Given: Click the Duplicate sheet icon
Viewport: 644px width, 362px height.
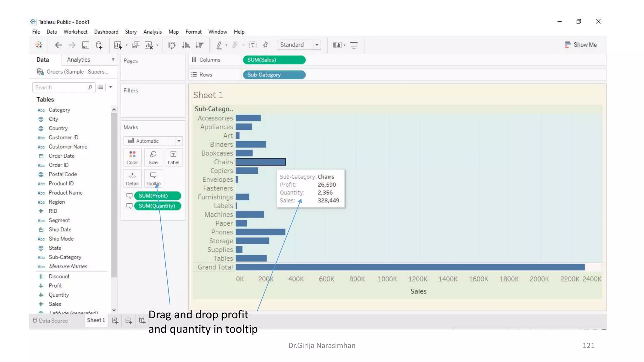Looking at the screenshot, I should coord(136,45).
